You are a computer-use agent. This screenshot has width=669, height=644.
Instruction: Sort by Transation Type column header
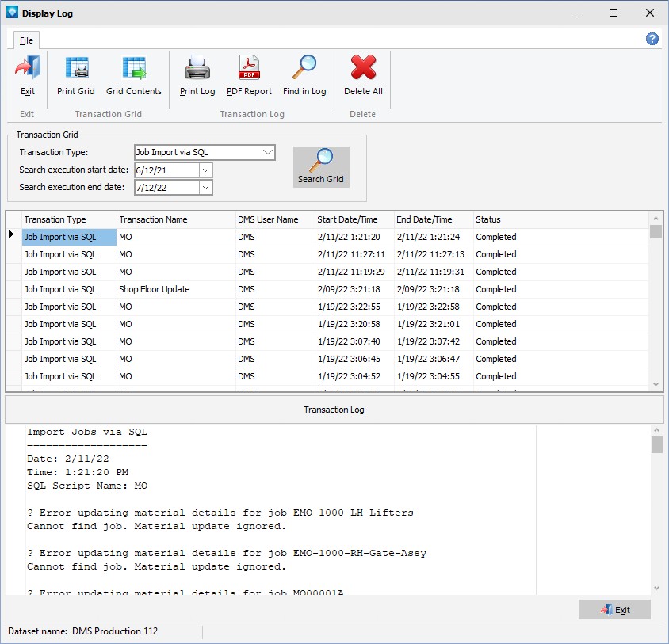(69, 219)
